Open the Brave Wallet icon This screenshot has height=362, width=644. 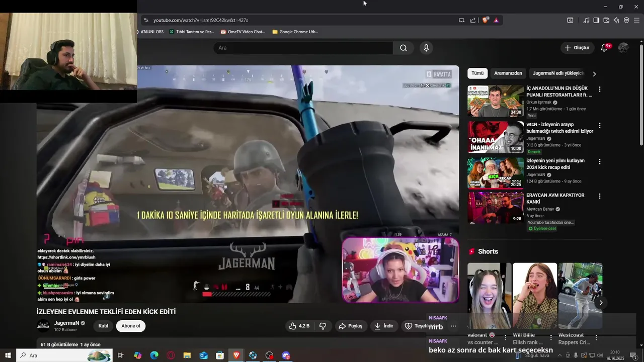[606, 20]
